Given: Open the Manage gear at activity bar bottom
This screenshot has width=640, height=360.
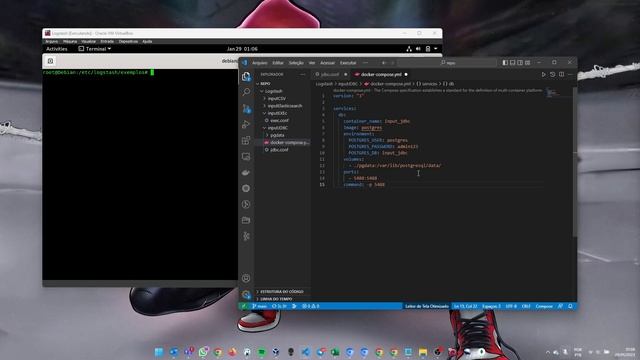Looking at the screenshot, I should point(246,294).
